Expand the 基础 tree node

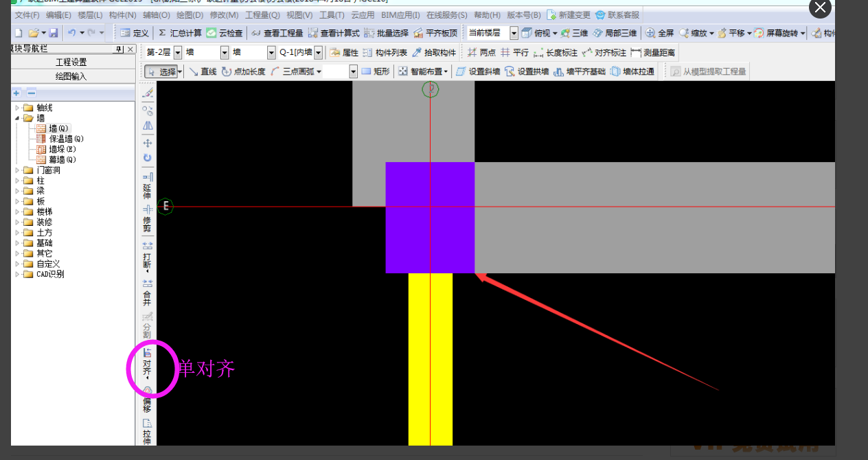(x=18, y=243)
